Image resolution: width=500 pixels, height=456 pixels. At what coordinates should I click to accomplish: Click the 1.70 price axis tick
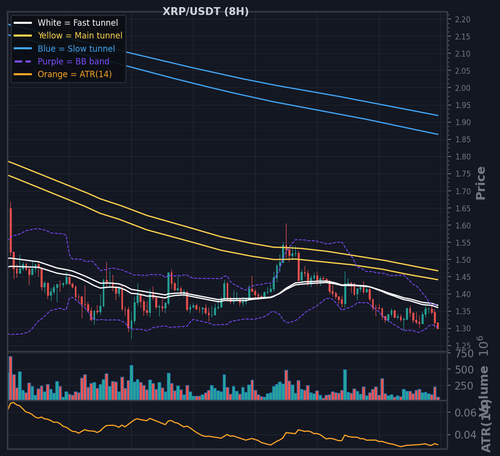click(463, 191)
